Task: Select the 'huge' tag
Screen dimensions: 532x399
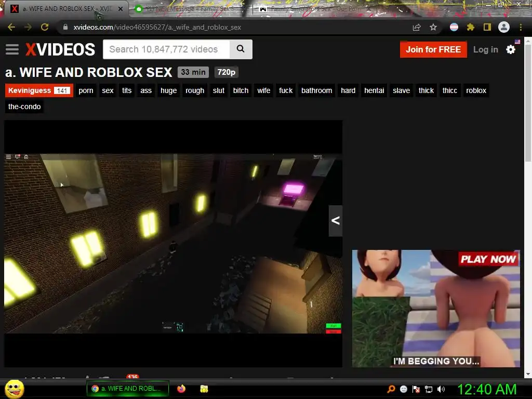Action: (x=169, y=90)
